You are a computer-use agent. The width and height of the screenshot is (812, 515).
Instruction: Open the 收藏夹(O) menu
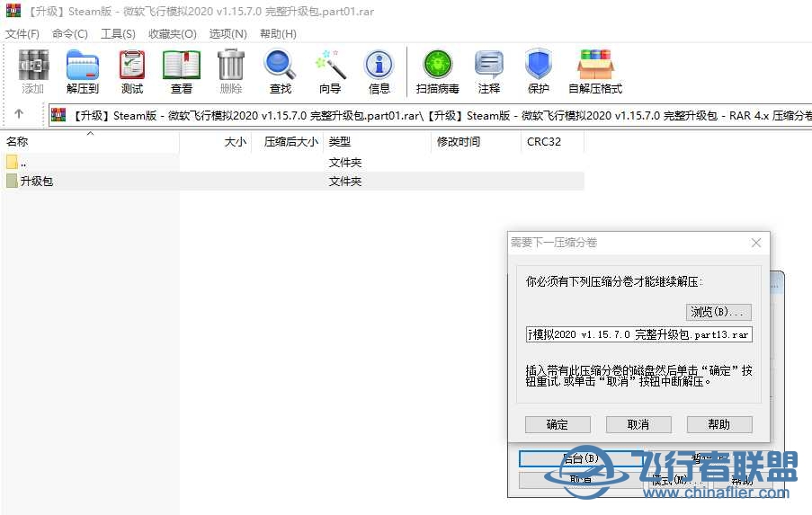tap(173, 33)
